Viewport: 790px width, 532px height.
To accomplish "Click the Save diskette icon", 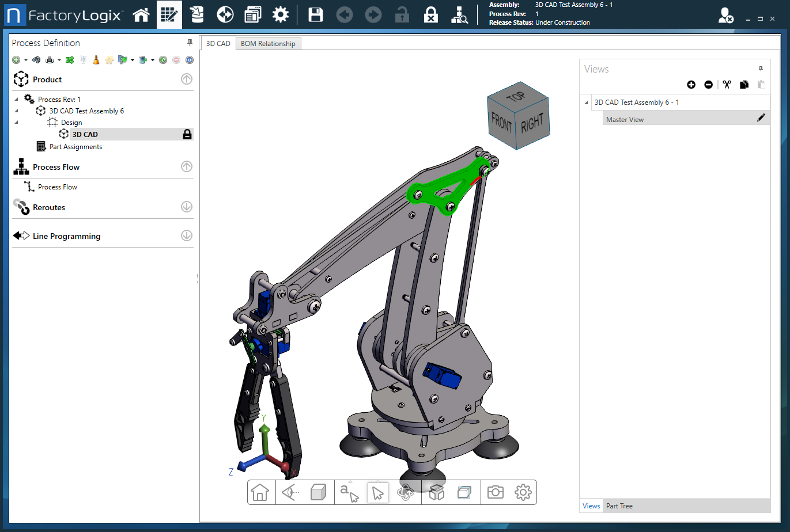I will [315, 14].
